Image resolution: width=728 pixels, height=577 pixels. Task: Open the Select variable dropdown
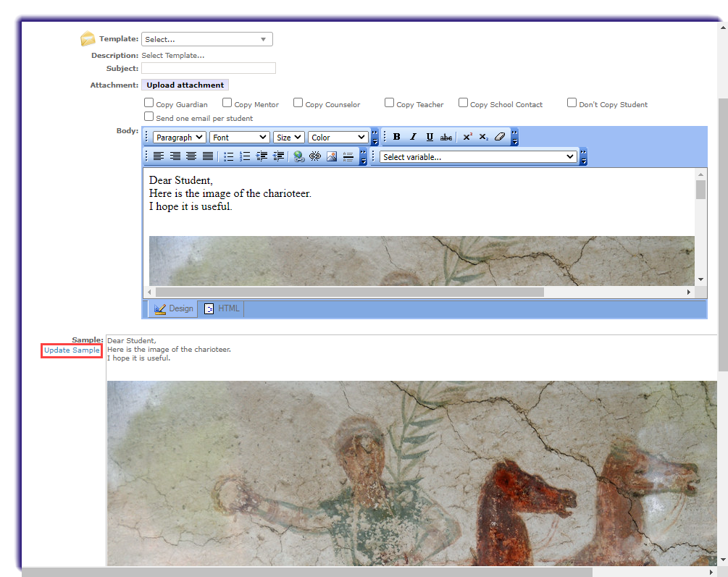(477, 156)
